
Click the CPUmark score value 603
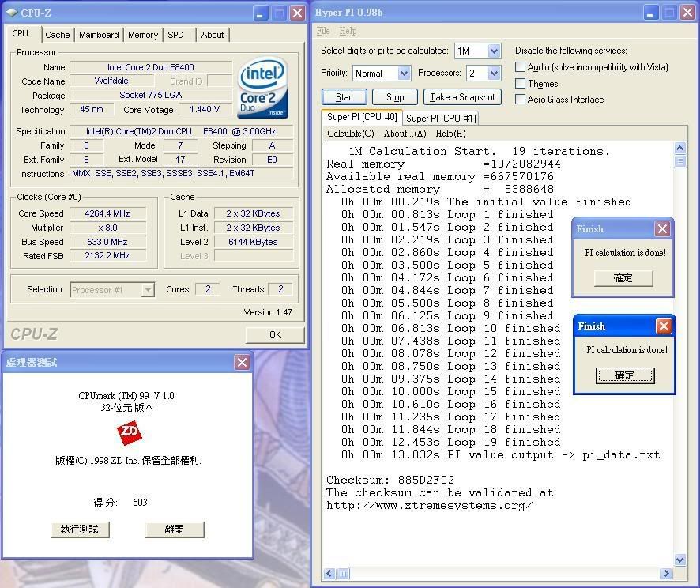[140, 503]
